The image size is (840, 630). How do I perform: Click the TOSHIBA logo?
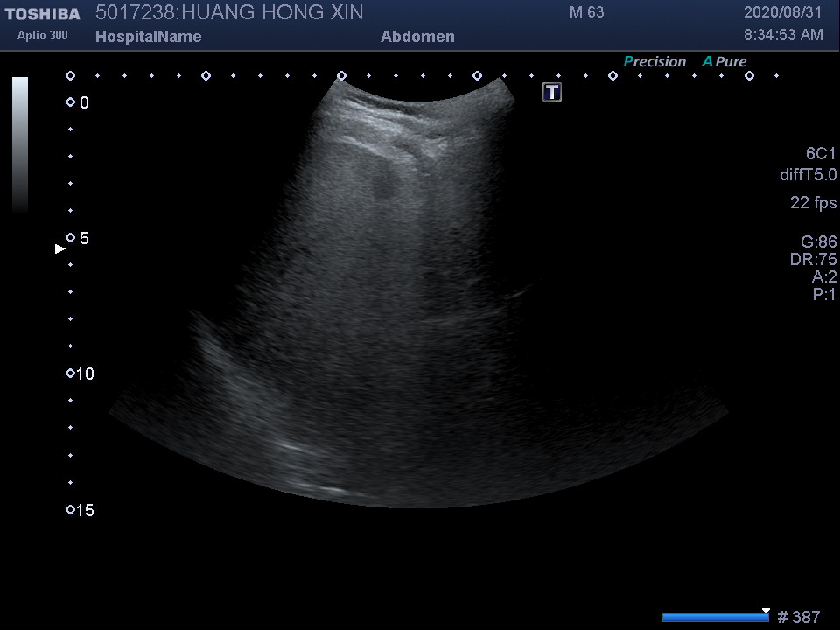pos(42,14)
